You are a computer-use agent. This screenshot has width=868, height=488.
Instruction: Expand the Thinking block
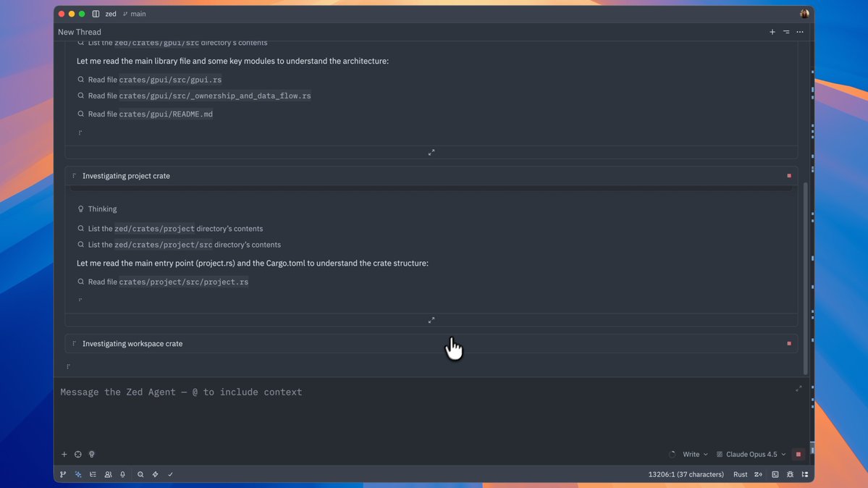pyautogui.click(x=98, y=209)
